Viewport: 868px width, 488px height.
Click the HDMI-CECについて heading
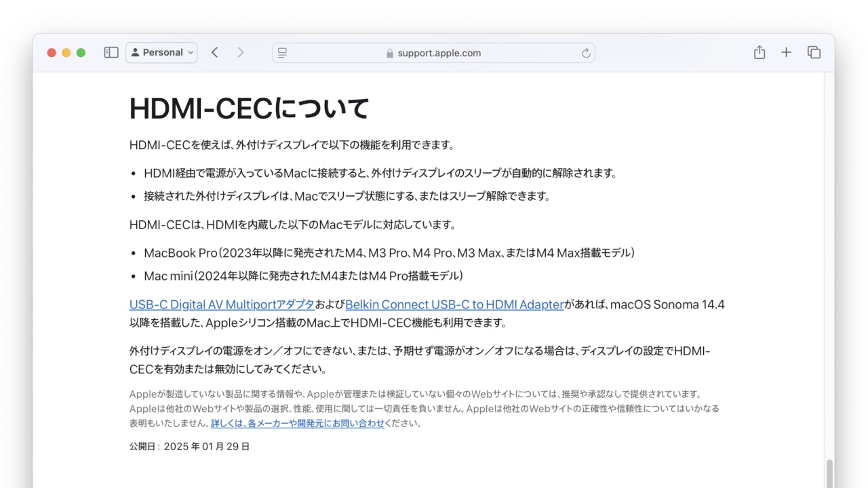(250, 108)
